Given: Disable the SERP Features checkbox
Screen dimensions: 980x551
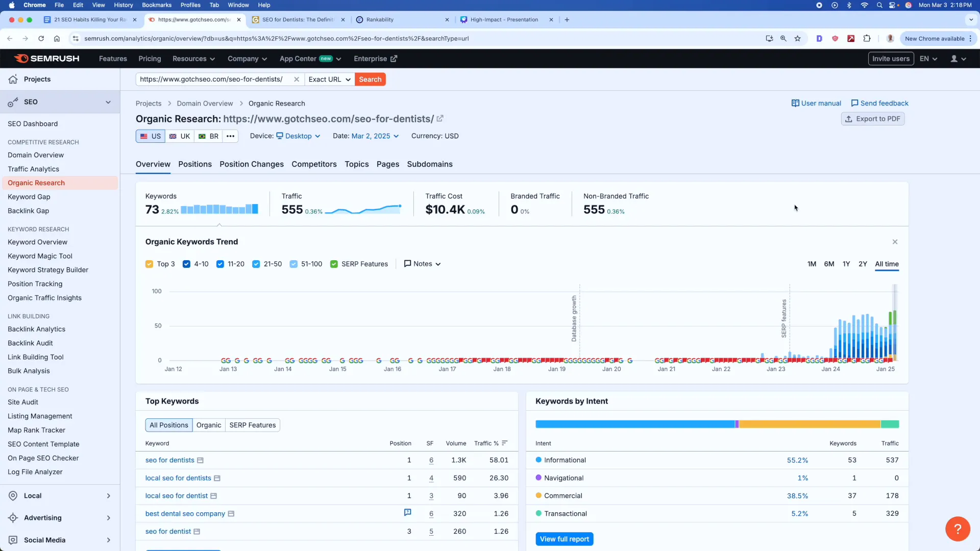Looking at the screenshot, I should click(334, 264).
